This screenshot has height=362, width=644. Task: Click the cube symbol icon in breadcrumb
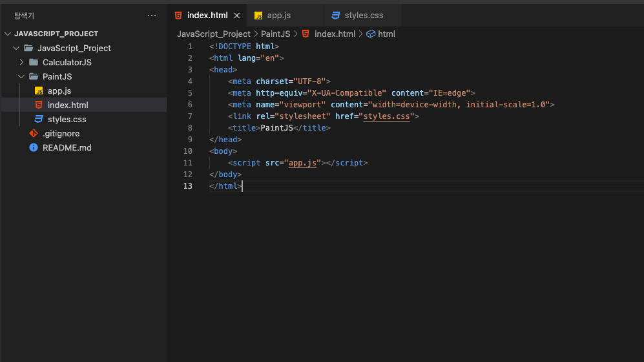click(x=371, y=34)
